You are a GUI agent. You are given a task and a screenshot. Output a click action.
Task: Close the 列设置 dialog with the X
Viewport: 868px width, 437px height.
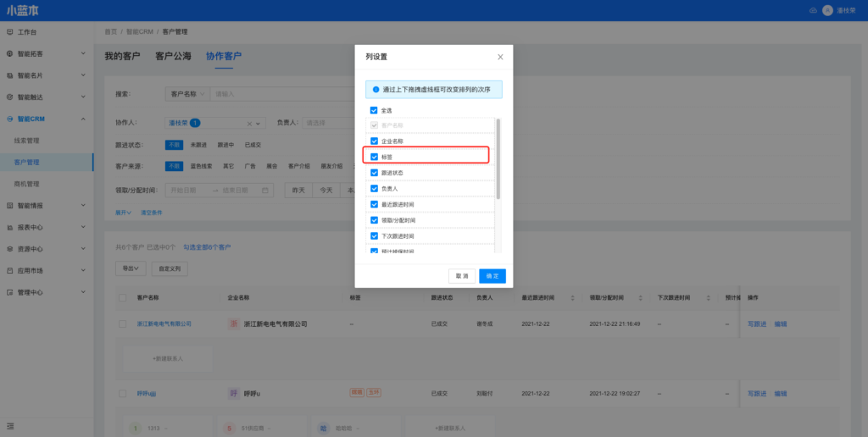tap(500, 57)
